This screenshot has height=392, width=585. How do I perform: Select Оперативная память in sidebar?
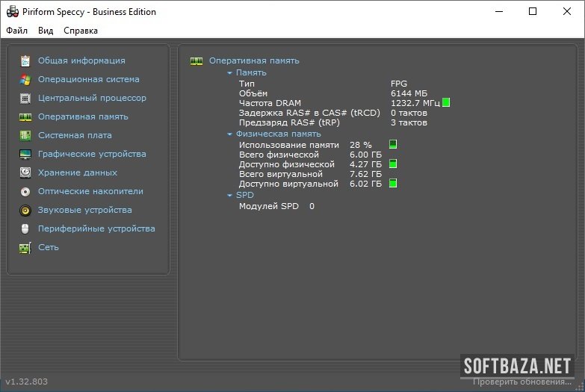83,116
